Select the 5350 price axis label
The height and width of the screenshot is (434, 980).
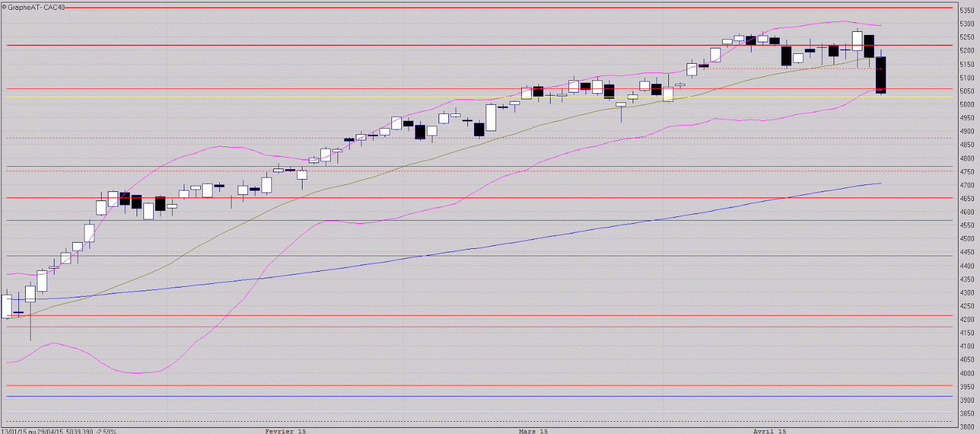point(967,10)
